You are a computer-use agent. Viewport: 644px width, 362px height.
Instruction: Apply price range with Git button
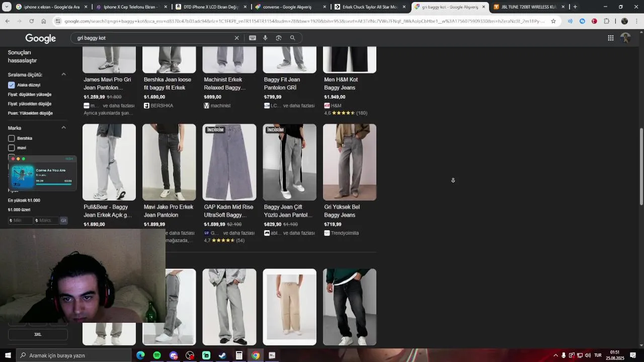[x=63, y=220]
